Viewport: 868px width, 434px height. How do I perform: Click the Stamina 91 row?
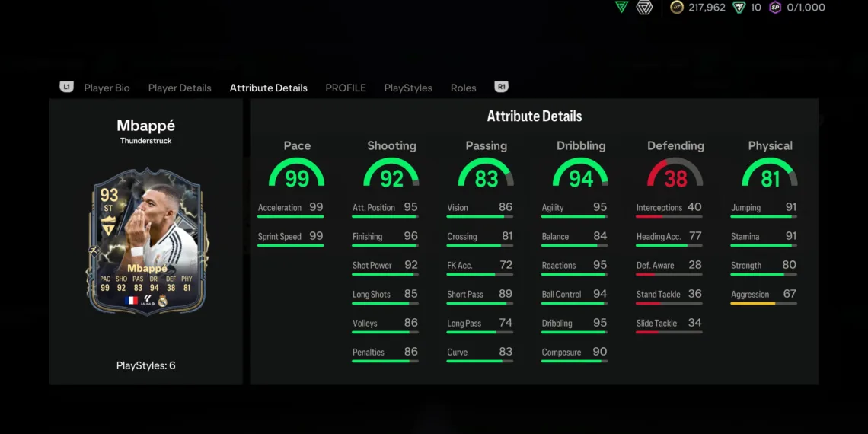coord(764,238)
